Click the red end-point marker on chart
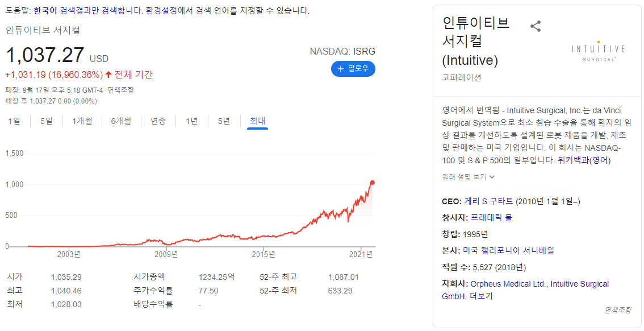This screenshot has width=644, height=331. pyautogui.click(x=373, y=183)
